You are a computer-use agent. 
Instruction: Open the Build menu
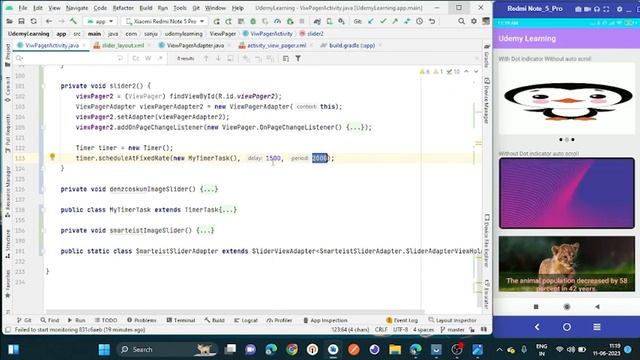[x=146, y=8]
